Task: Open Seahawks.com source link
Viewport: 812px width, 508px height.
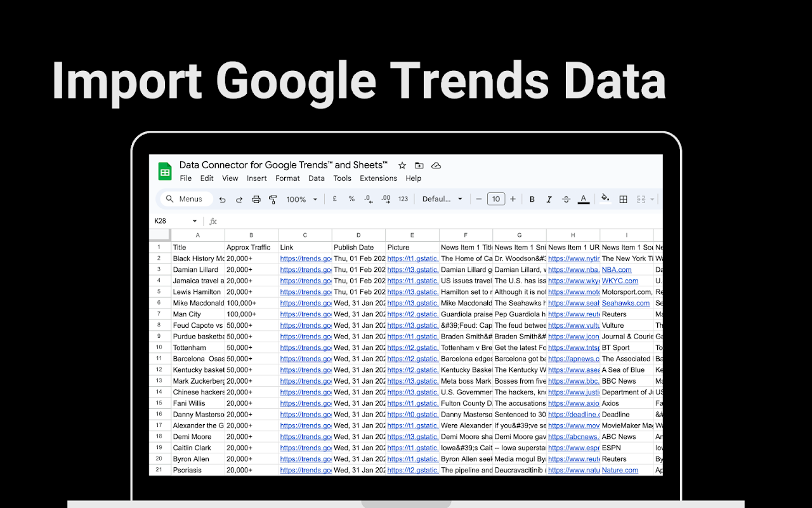Action: 625,303
